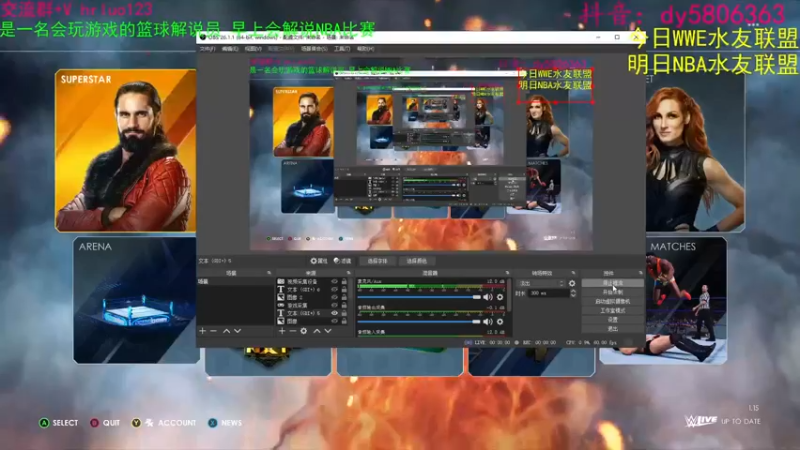Open 属性 in the source toolbar
The width and height of the screenshot is (800, 450).
tap(319, 261)
